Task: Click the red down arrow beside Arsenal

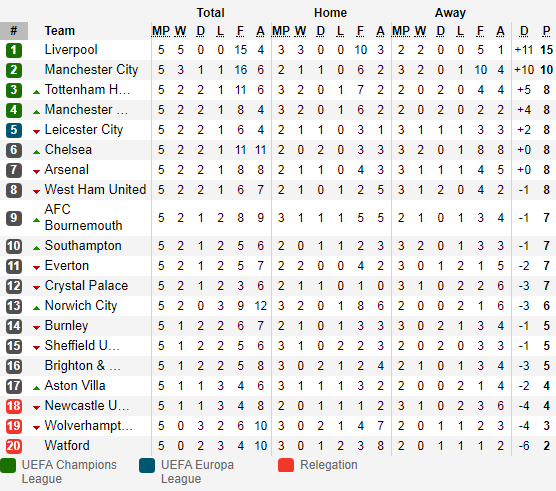Action: click(36, 172)
